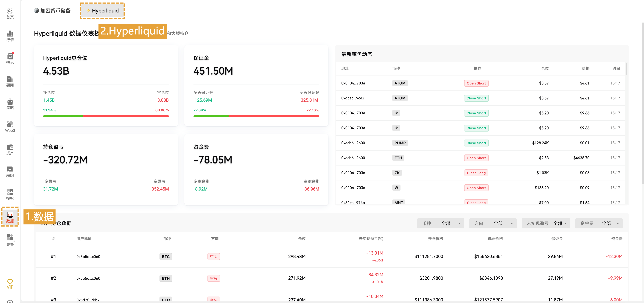Click Open Short tag in first ATOM row
This screenshot has height=303, width=644.
(x=476, y=83)
